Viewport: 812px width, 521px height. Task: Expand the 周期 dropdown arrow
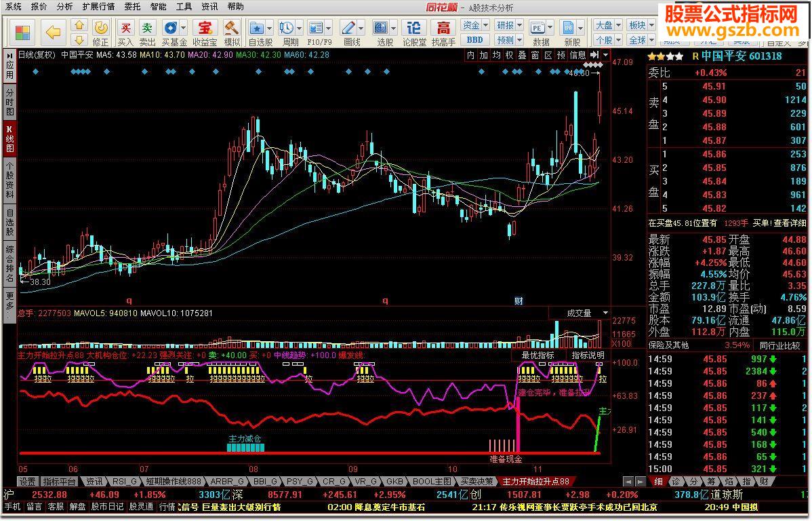(299, 28)
